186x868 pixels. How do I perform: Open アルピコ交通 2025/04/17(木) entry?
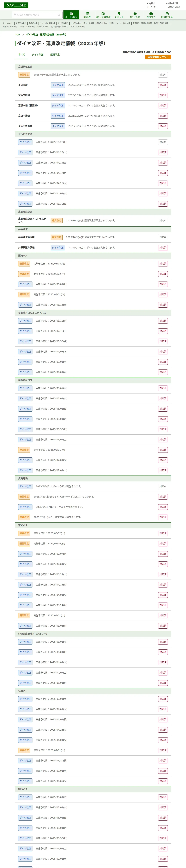point(93,173)
